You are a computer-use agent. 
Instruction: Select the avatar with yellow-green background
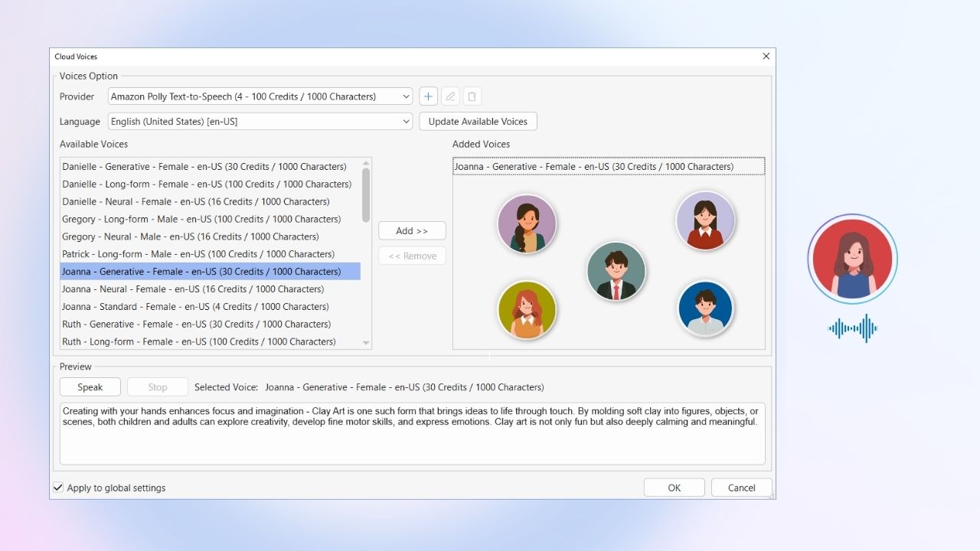pyautogui.click(x=527, y=309)
